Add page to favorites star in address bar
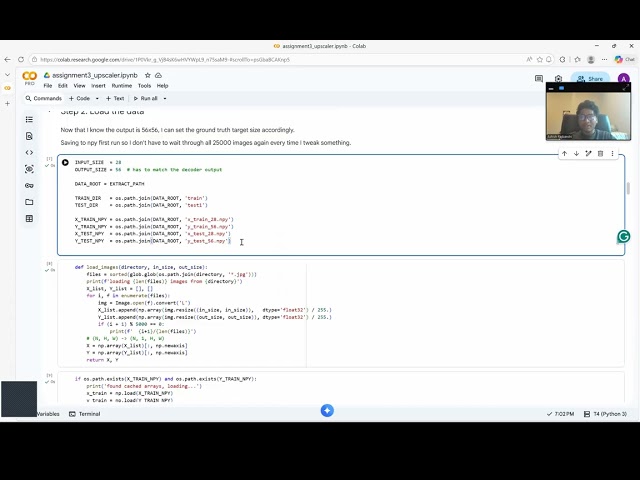 [540, 60]
